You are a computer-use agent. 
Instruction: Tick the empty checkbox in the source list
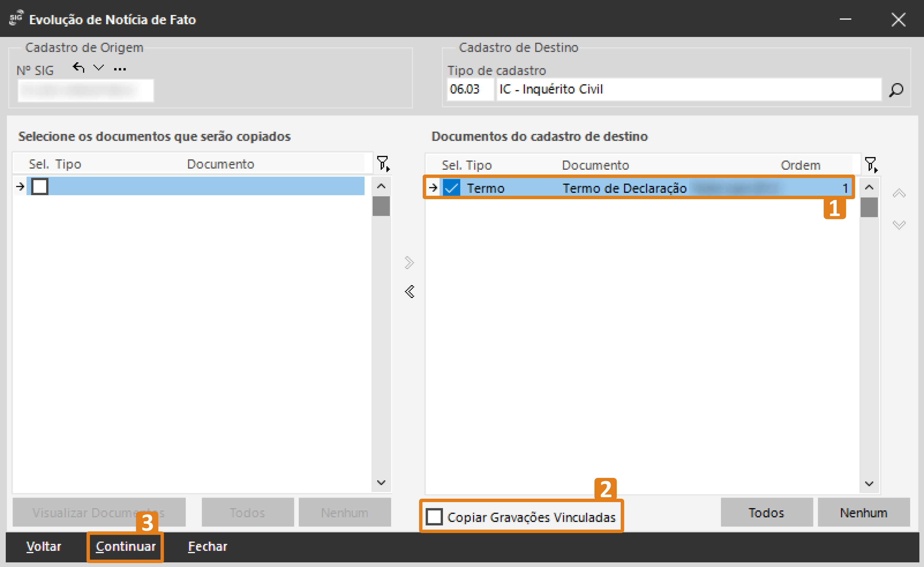pos(40,186)
